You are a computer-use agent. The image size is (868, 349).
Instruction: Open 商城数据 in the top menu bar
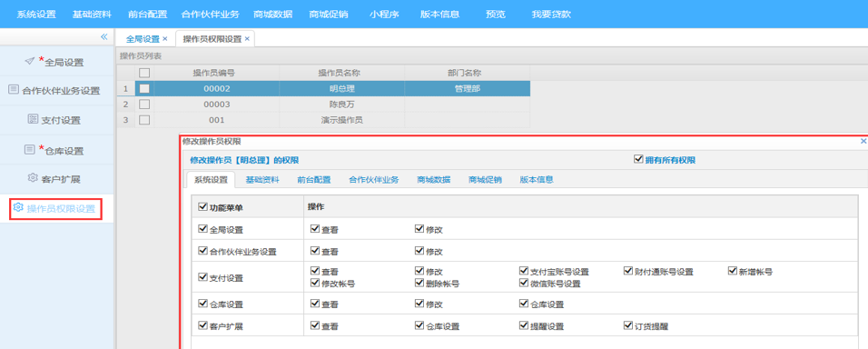pyautogui.click(x=273, y=15)
